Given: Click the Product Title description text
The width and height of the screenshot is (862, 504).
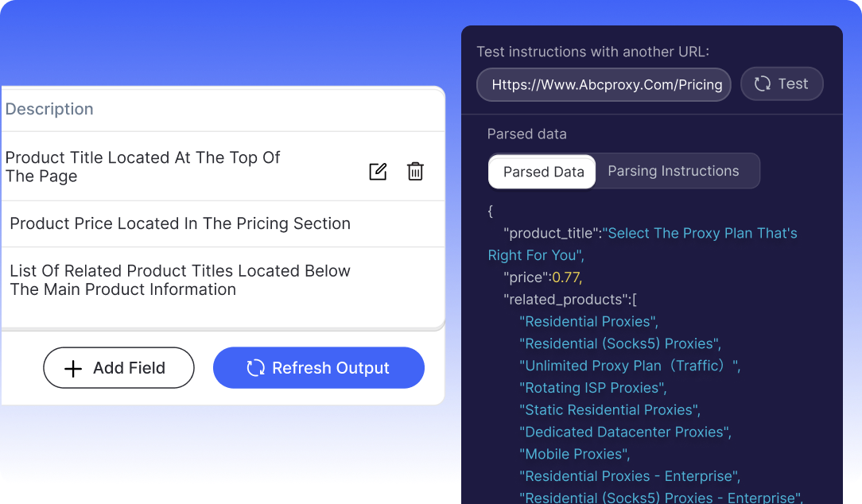Looking at the screenshot, I should click(x=142, y=166).
